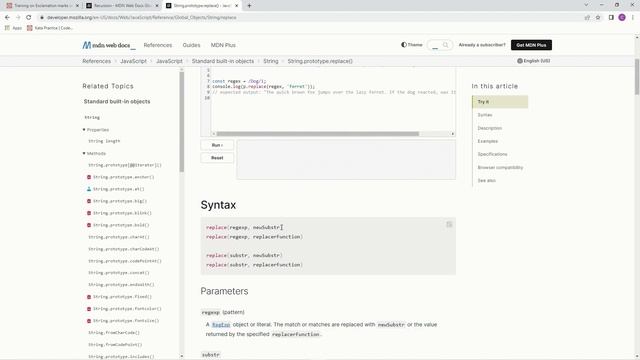Open the RegExp link in parameters description
The width and height of the screenshot is (640, 360).
pyautogui.click(x=221, y=325)
